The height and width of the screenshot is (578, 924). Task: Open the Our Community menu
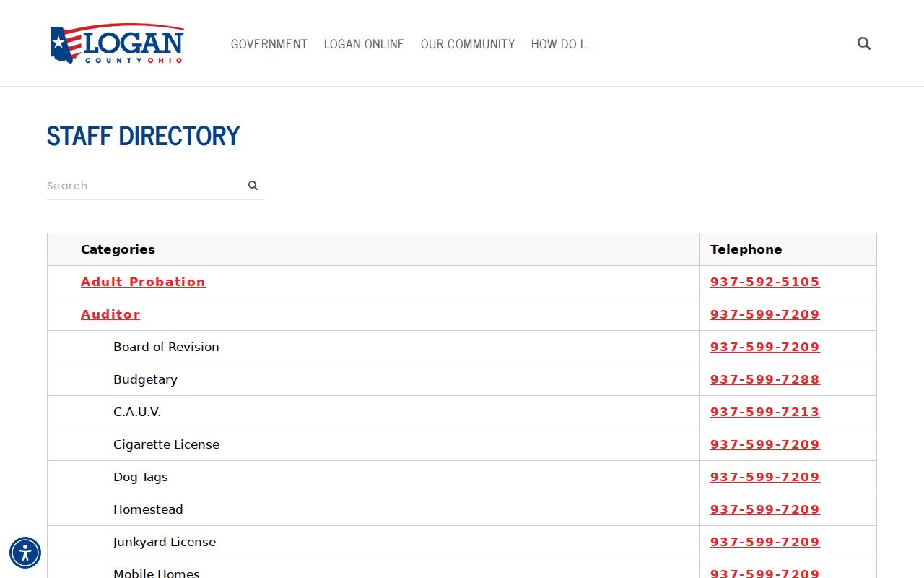click(468, 44)
